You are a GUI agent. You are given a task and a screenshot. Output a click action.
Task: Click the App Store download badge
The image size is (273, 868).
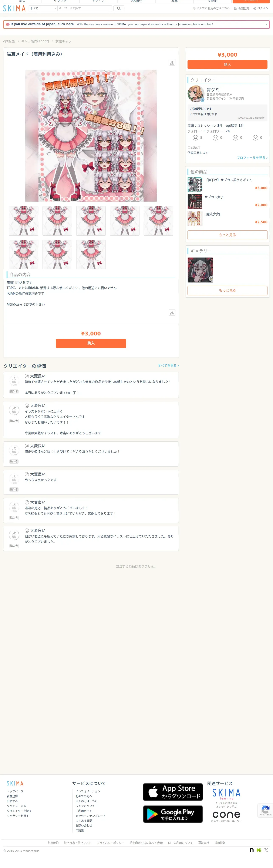pos(173,792)
